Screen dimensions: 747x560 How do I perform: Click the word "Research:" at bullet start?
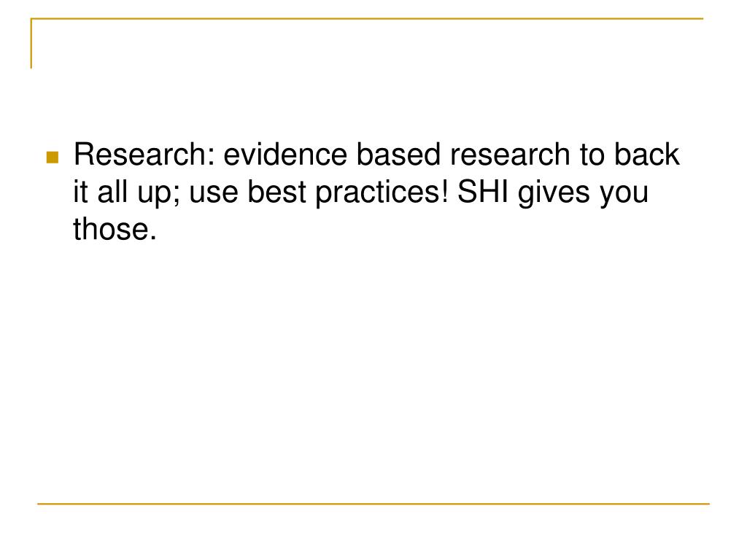click(145, 155)
